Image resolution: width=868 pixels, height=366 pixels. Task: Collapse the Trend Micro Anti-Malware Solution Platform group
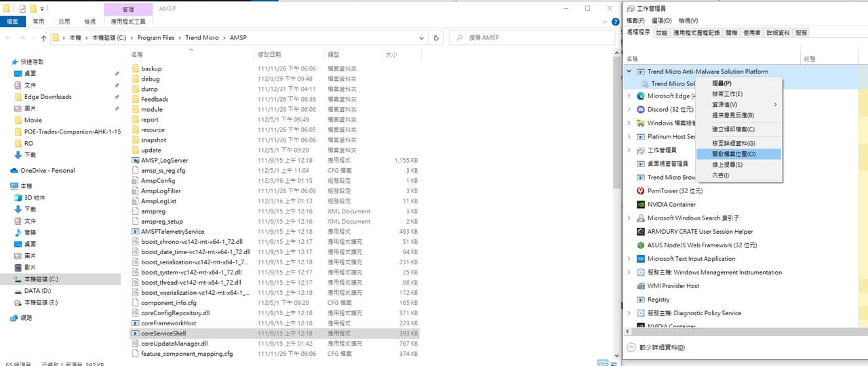(x=629, y=71)
